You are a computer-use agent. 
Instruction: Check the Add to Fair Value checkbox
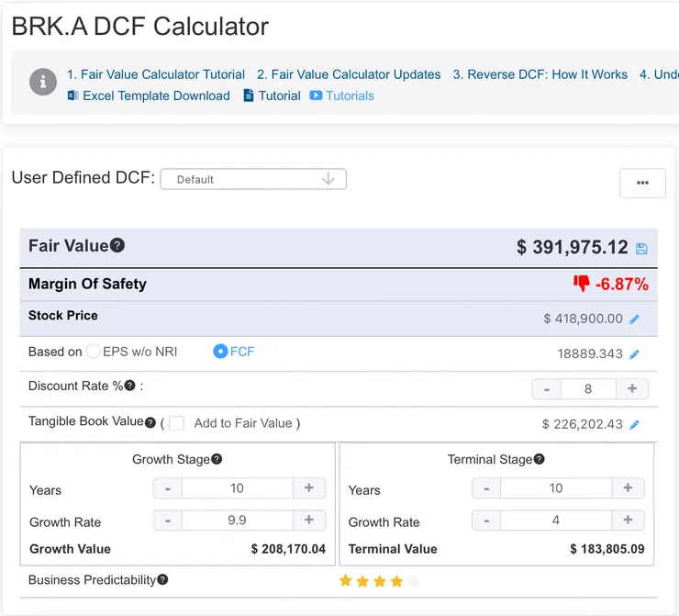177,423
